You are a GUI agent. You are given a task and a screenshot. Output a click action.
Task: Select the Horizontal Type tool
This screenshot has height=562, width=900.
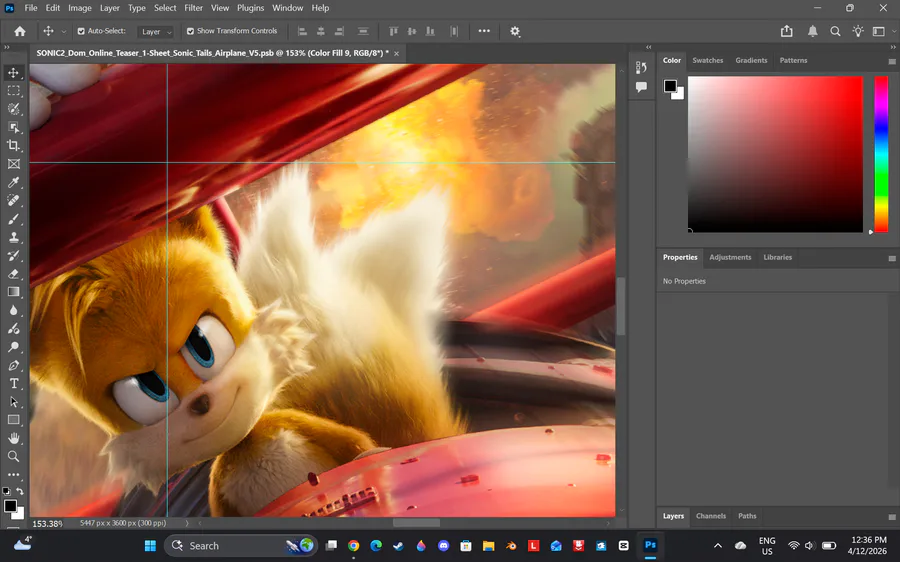coord(14,384)
